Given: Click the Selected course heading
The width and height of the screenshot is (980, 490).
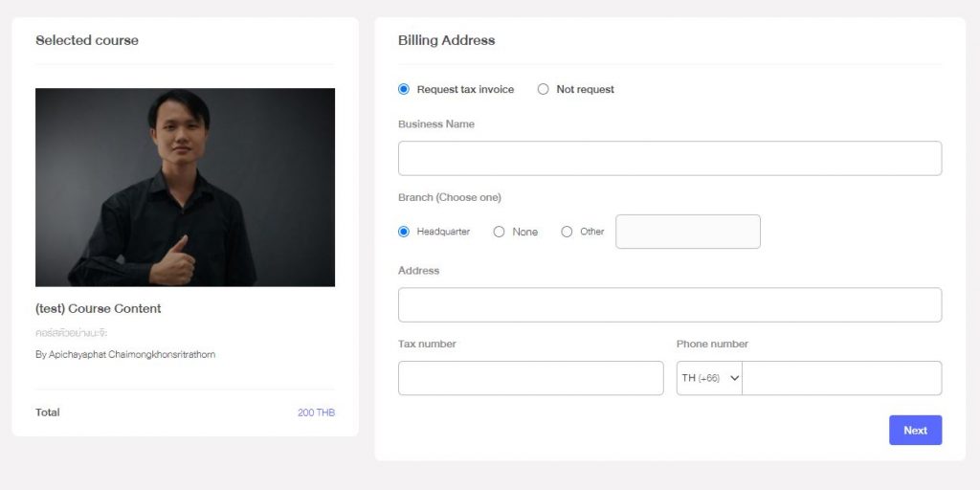Looking at the screenshot, I should 87,40.
